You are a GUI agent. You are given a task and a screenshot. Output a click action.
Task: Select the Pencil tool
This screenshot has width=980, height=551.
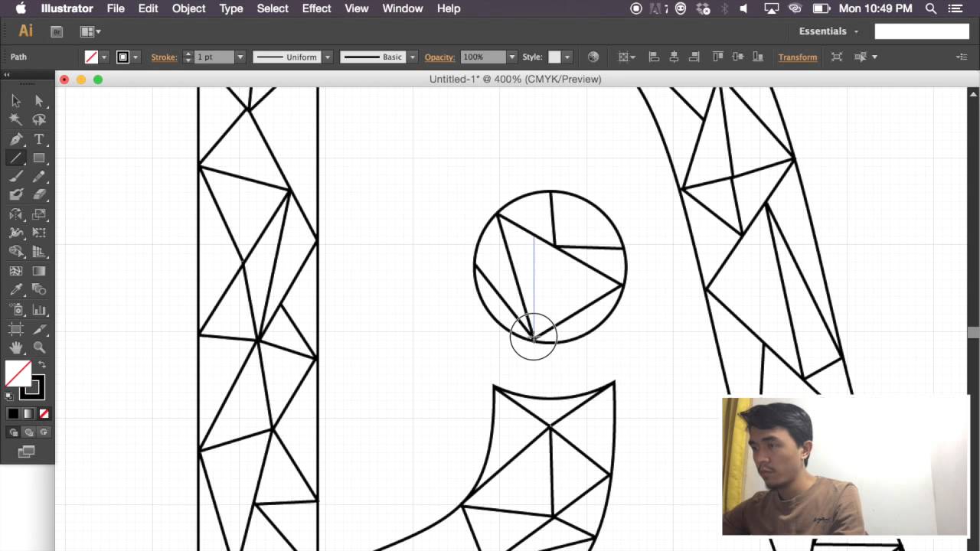click(39, 177)
